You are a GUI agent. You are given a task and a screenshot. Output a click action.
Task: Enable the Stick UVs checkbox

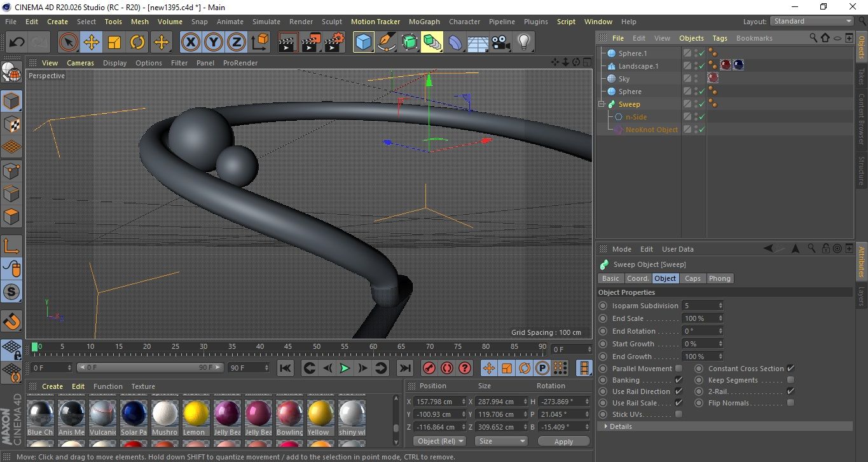[x=679, y=414]
